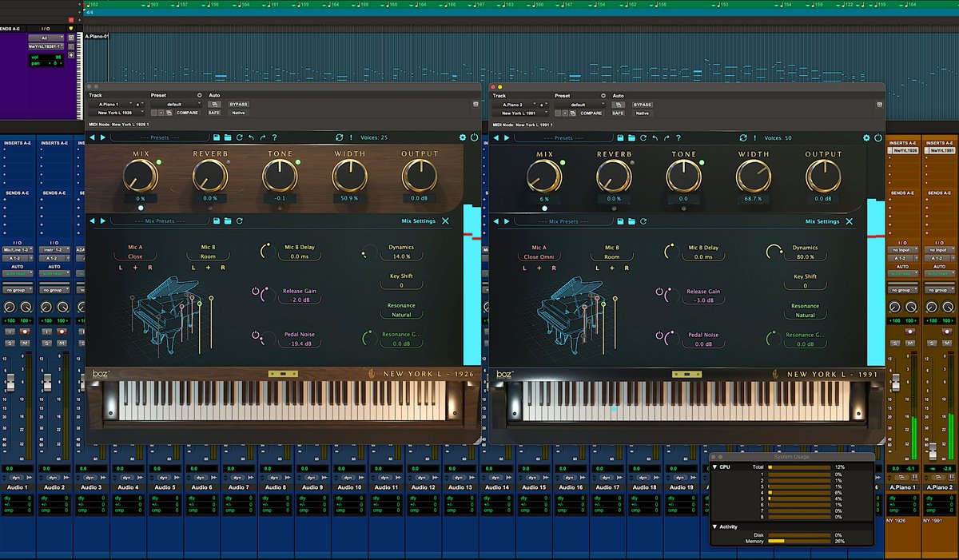Viewport: 959px width, 560px height.
Task: Open preset folder in New York L 1926 plugin
Action: click(x=228, y=137)
